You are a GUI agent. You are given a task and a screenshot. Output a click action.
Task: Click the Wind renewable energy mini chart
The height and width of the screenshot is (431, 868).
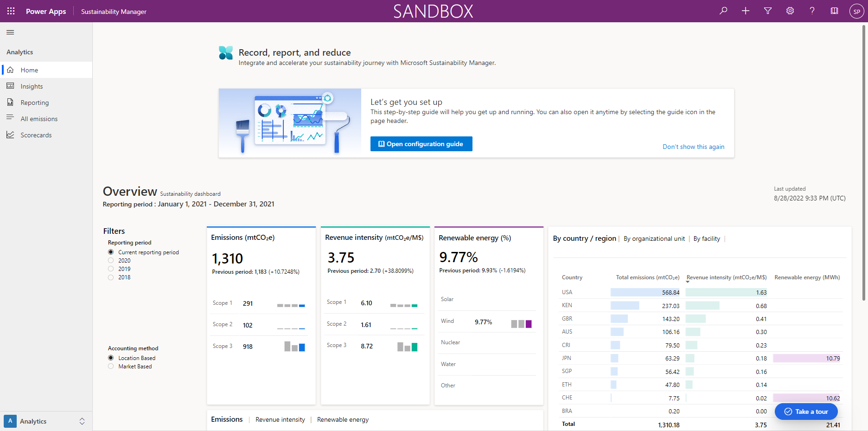521,323
